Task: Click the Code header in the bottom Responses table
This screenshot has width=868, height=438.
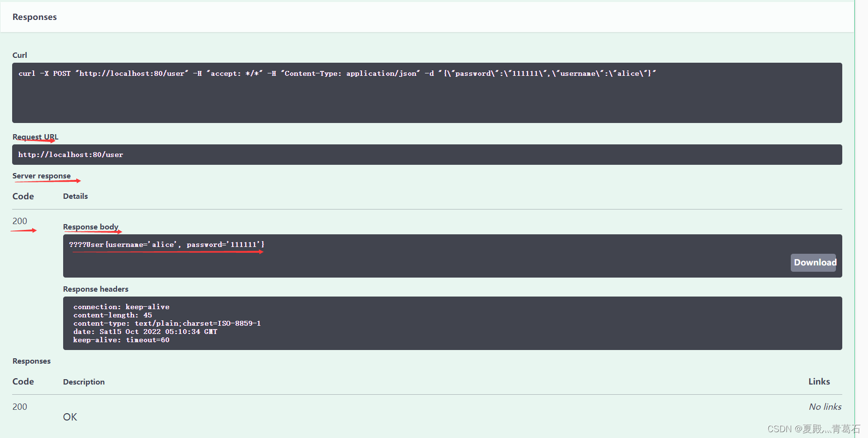Action: tap(23, 382)
